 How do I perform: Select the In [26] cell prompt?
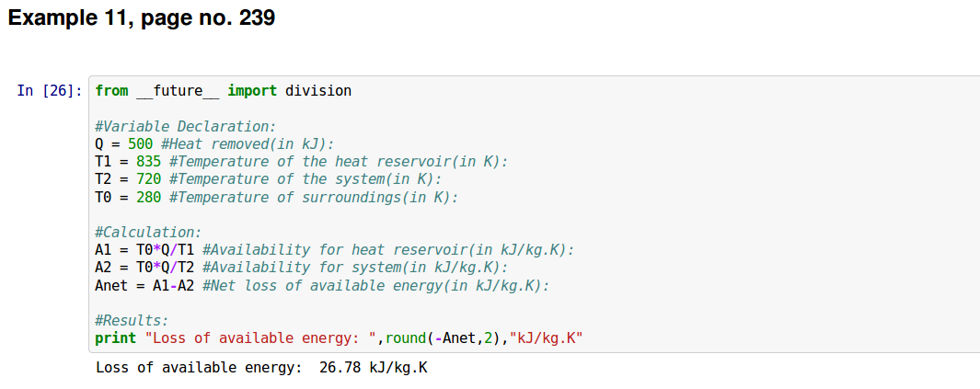coord(50,90)
